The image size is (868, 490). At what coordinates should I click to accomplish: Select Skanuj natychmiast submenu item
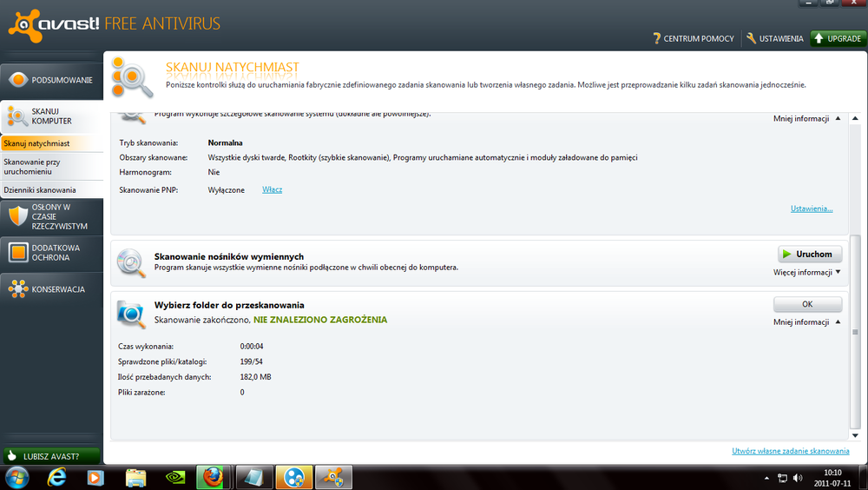(51, 143)
